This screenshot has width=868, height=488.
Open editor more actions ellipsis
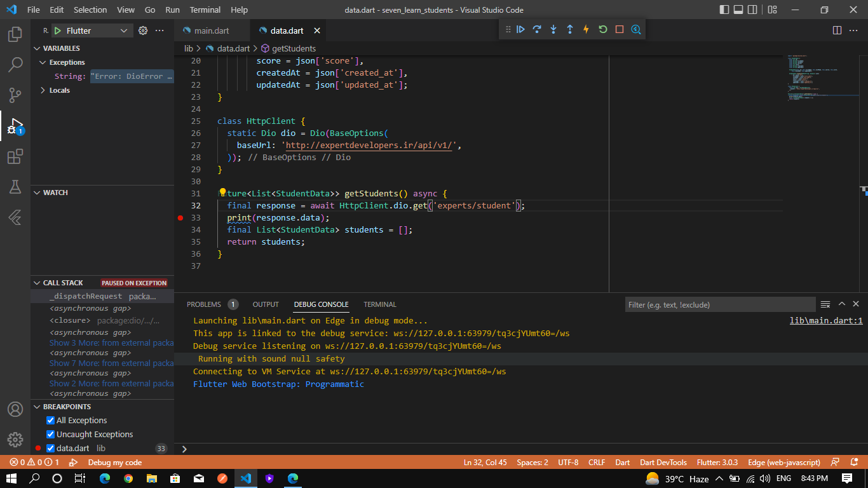854,30
